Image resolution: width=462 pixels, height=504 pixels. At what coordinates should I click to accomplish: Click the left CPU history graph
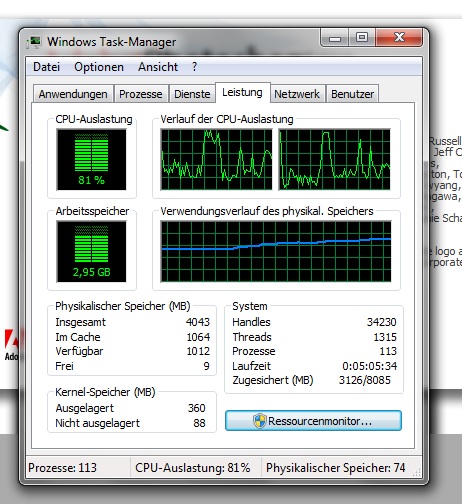click(216, 160)
